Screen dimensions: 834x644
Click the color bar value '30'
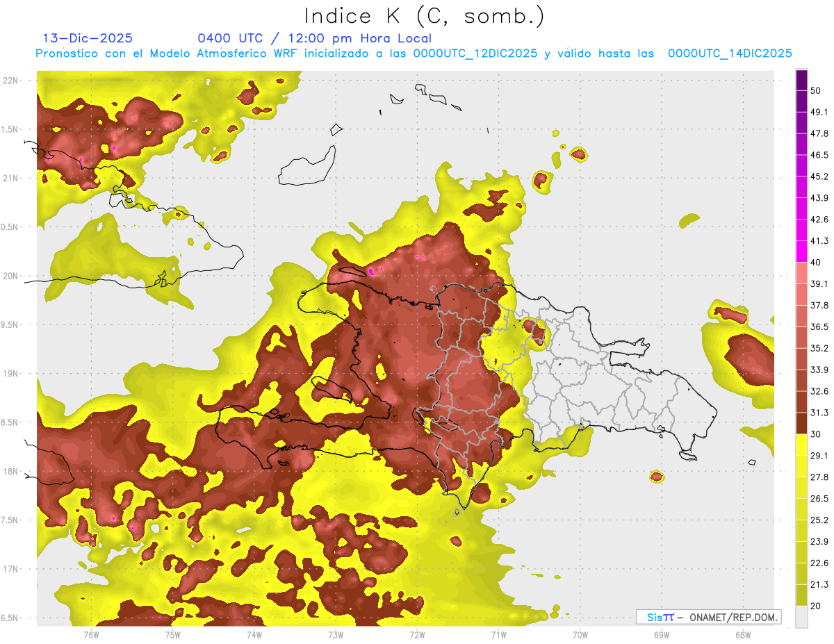click(x=817, y=434)
